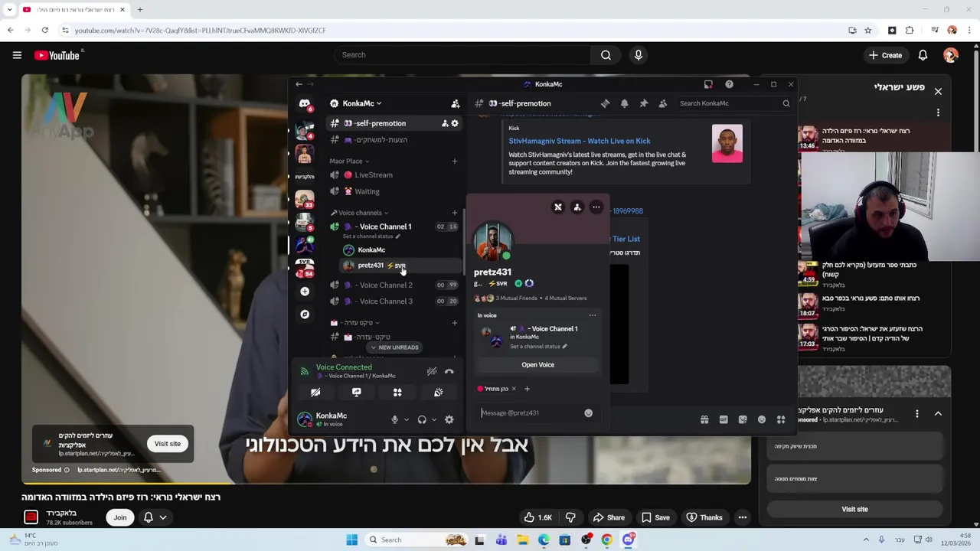Open soundboard button in voice panel
The width and height of the screenshot is (980, 551).
point(438,392)
